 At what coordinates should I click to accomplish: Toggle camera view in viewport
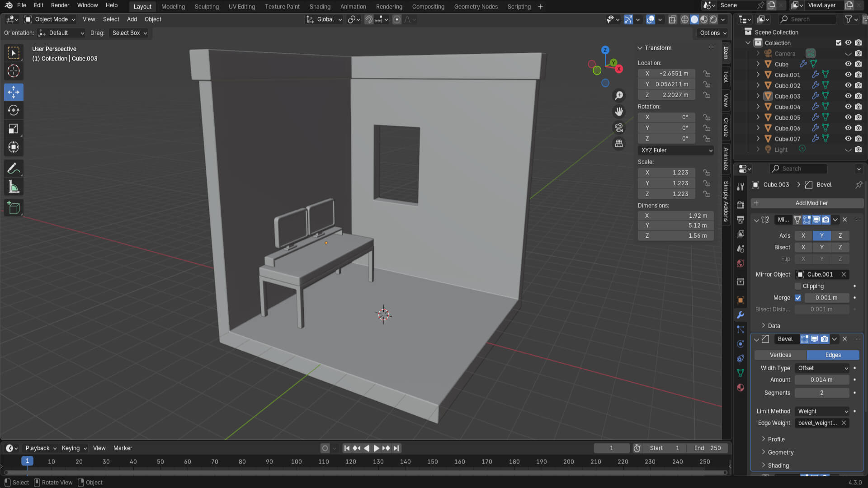[619, 128]
